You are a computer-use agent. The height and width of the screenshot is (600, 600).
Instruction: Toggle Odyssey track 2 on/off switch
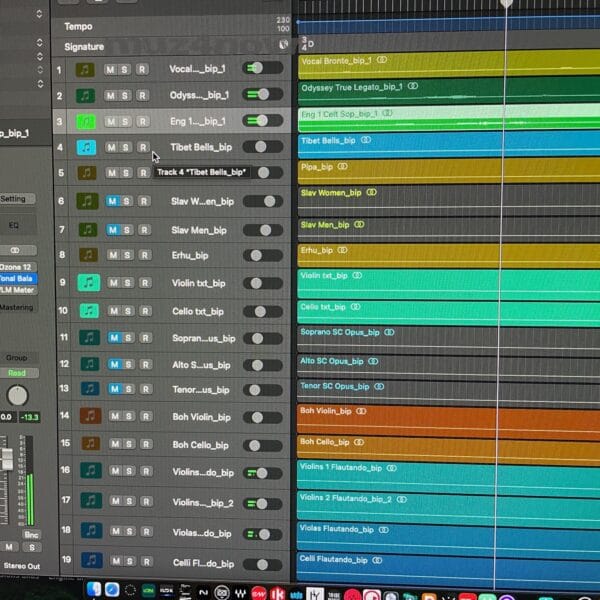(x=262, y=95)
